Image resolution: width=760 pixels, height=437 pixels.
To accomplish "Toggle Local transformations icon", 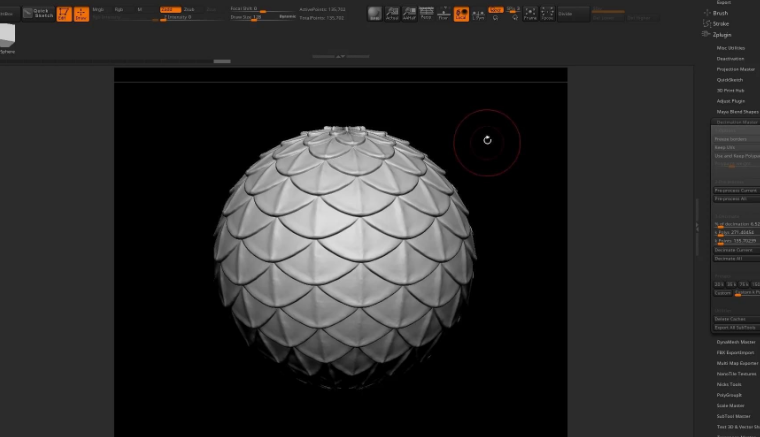I will pos(461,14).
